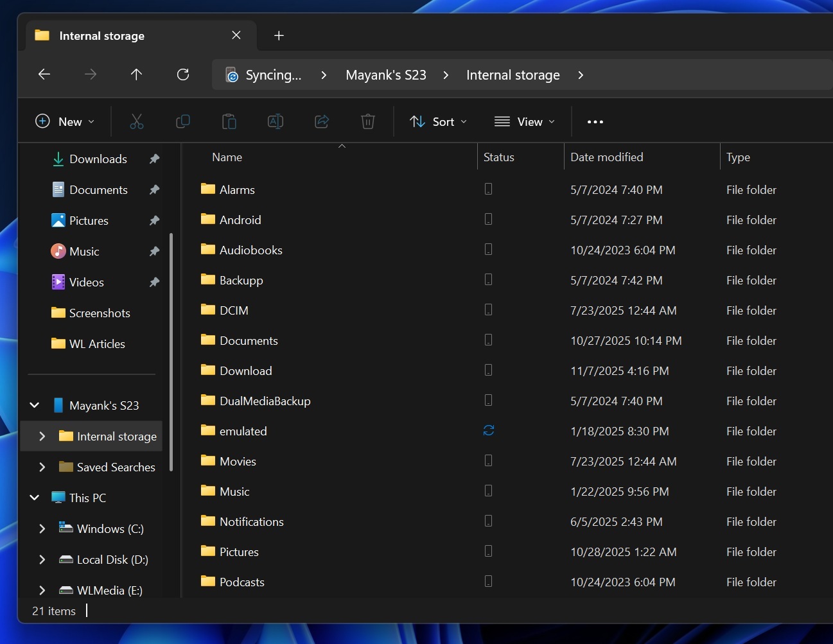
Task: Click the Up navigation arrow
Action: pos(136,74)
